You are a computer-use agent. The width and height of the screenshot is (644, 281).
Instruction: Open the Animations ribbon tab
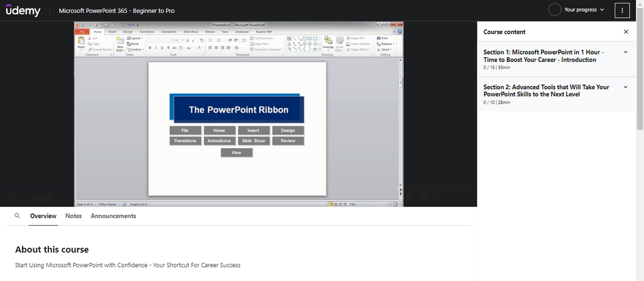pos(169,32)
